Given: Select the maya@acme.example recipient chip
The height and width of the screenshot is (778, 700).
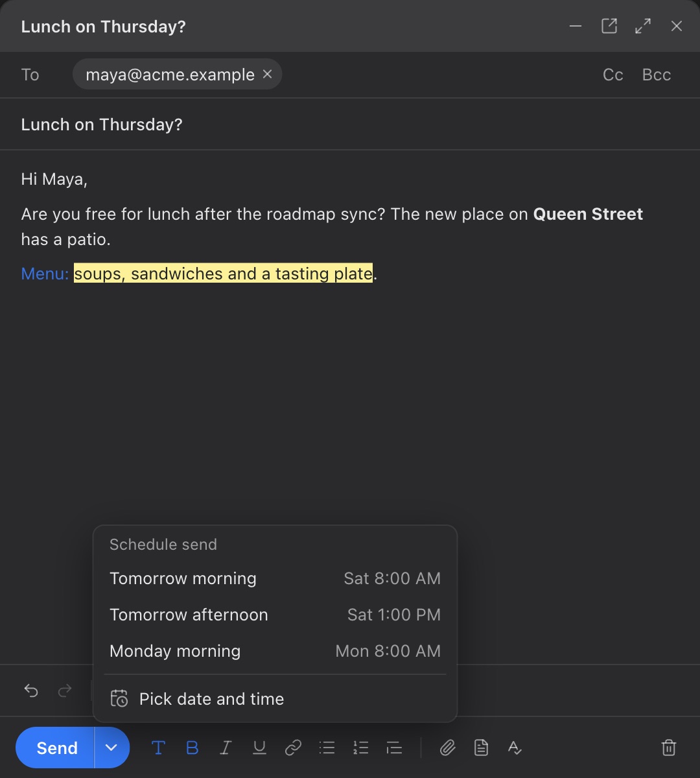Looking at the screenshot, I should pyautogui.click(x=170, y=75).
